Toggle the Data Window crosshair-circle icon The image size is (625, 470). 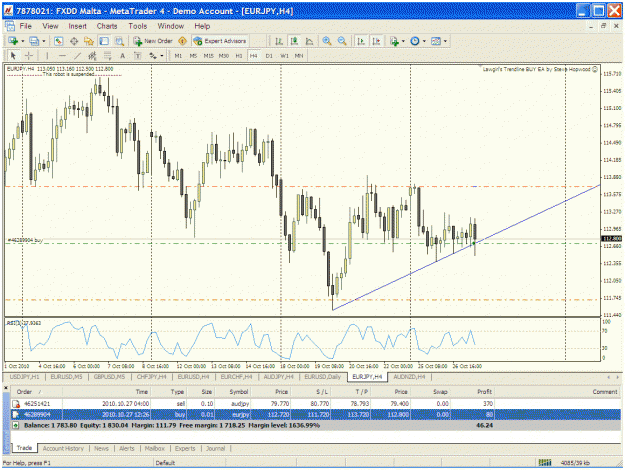pos(74,41)
